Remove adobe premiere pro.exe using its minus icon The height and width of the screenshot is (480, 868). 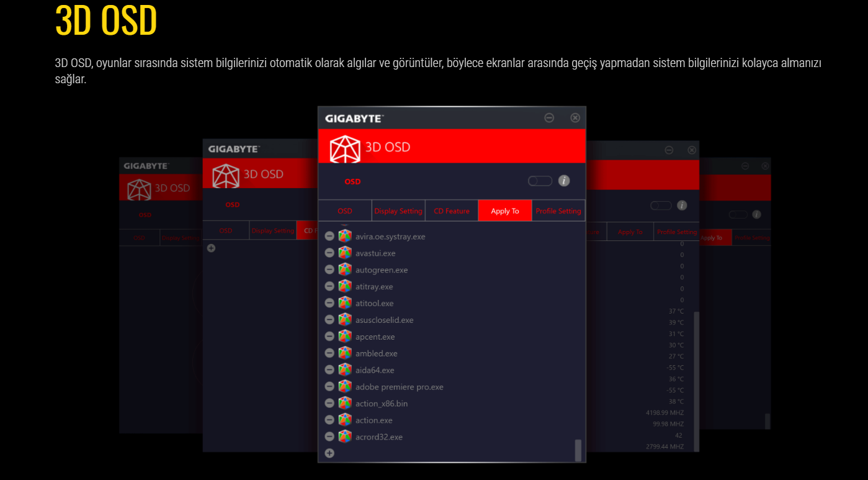pyautogui.click(x=329, y=387)
